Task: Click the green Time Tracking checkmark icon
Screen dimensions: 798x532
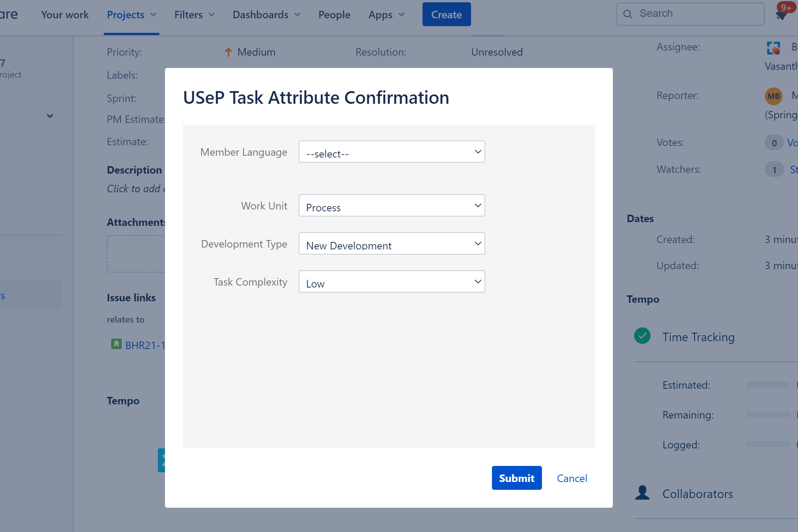Action: click(642, 336)
